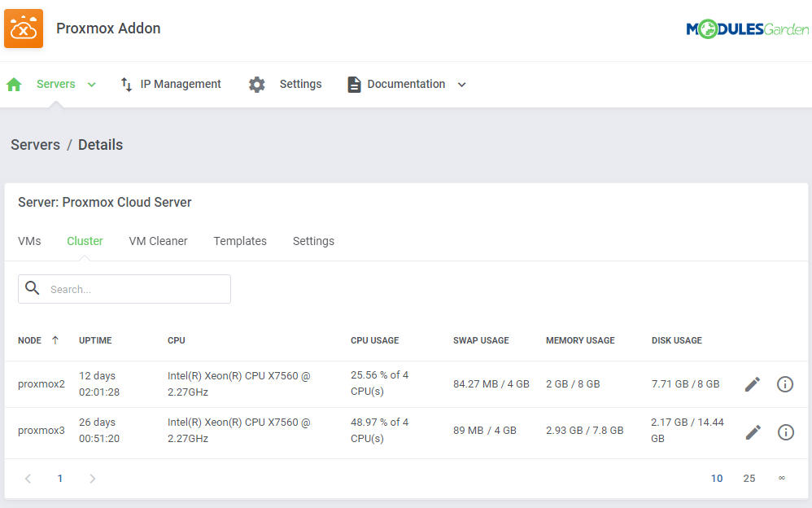Switch to the Templates tab

[240, 241]
